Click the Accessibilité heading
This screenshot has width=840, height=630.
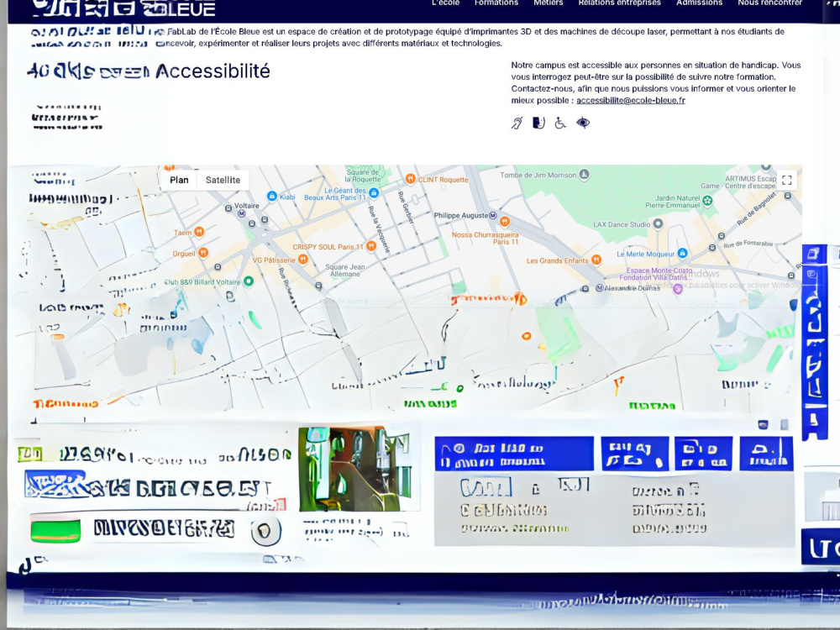213,71
